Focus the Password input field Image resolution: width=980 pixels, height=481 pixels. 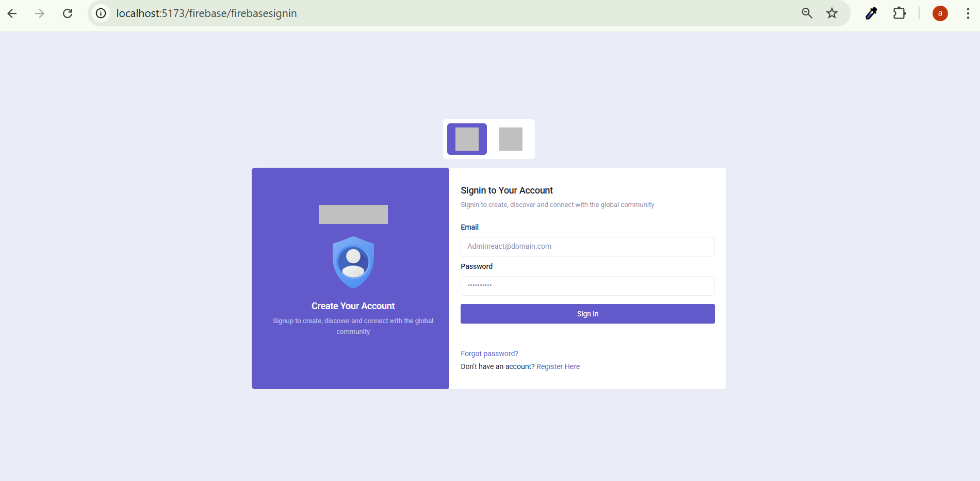click(587, 285)
